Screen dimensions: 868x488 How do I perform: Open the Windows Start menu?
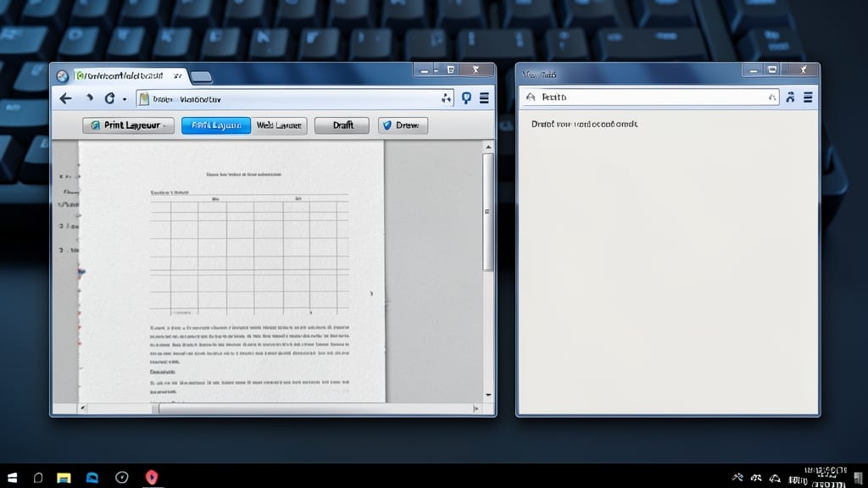(x=12, y=478)
